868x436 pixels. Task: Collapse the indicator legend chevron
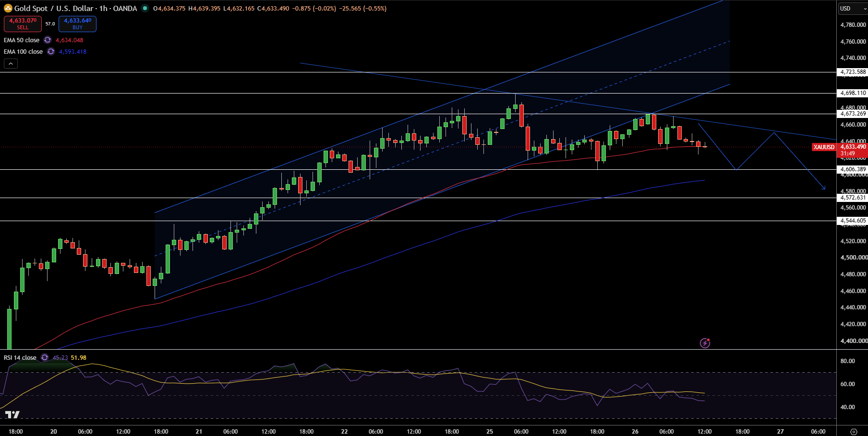tap(11, 63)
